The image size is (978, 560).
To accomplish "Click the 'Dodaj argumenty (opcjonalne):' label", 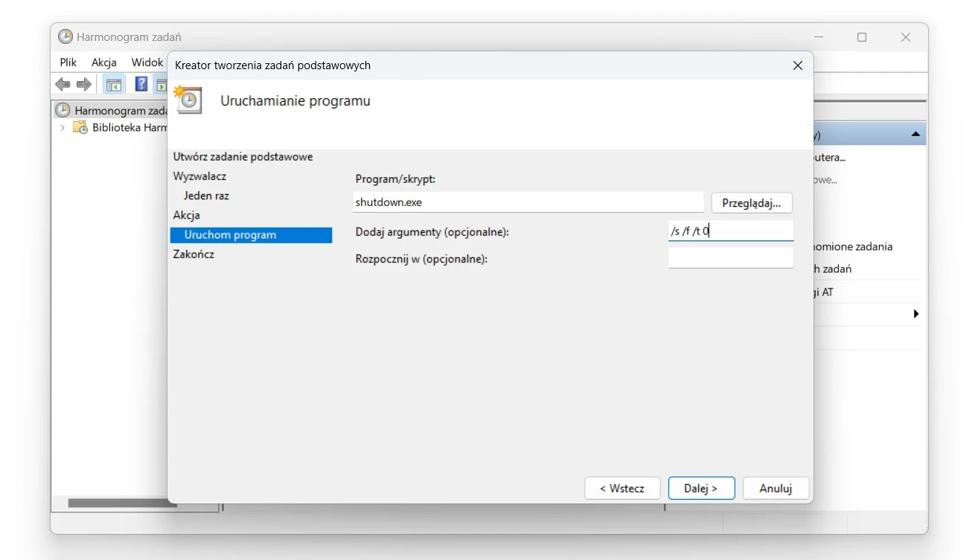I will click(432, 232).
